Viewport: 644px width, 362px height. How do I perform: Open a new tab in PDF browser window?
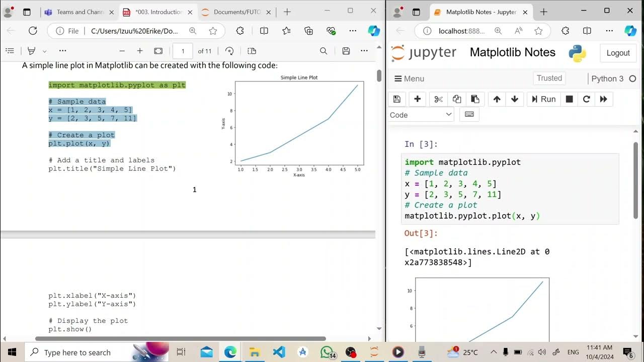[x=287, y=12]
